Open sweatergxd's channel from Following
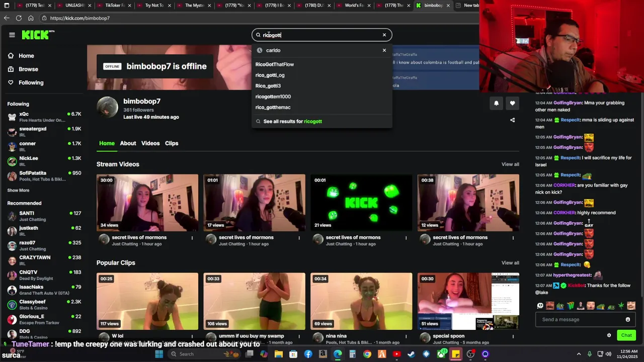644x362 pixels. [44, 131]
